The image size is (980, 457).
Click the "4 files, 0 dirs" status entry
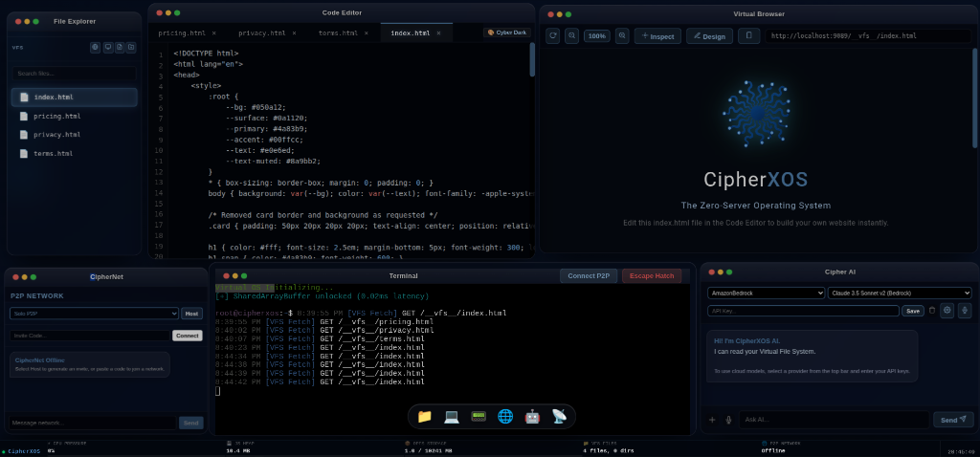click(606, 450)
